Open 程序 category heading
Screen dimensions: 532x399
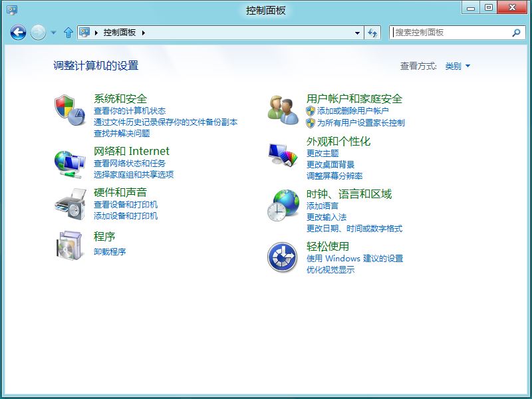(104, 237)
